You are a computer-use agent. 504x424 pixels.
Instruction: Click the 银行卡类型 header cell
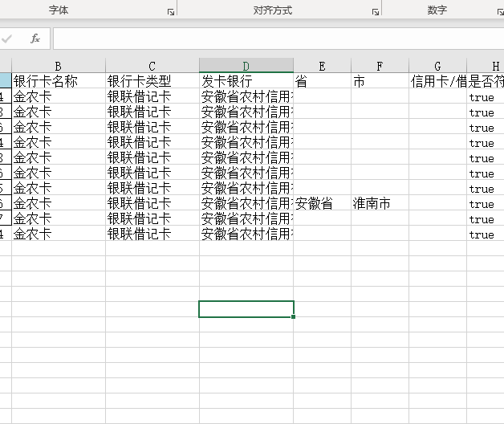152,81
